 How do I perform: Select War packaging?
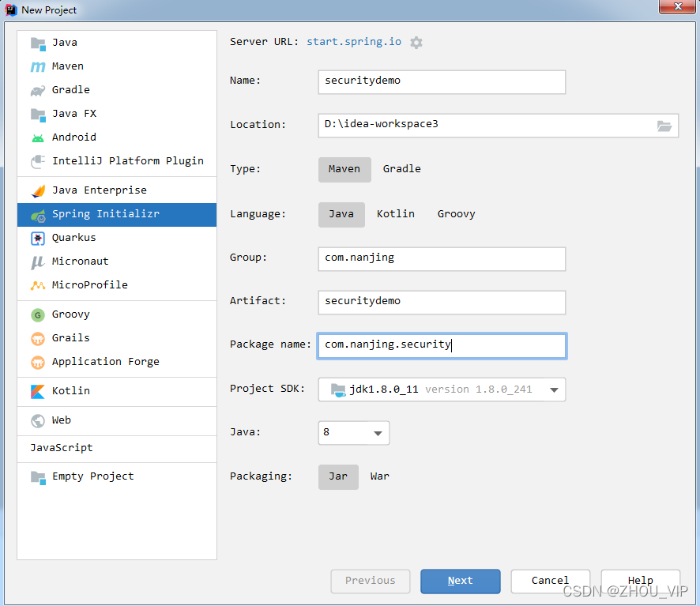tap(379, 477)
